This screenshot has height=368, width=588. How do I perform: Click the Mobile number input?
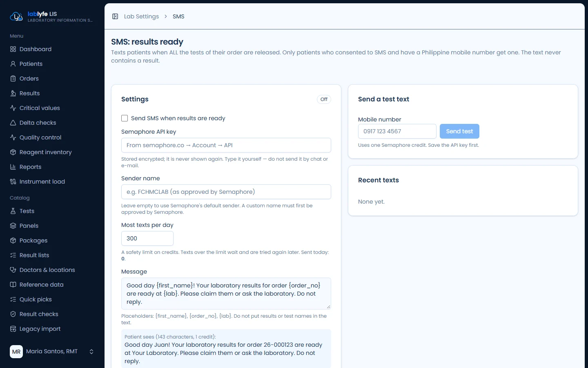pos(397,131)
